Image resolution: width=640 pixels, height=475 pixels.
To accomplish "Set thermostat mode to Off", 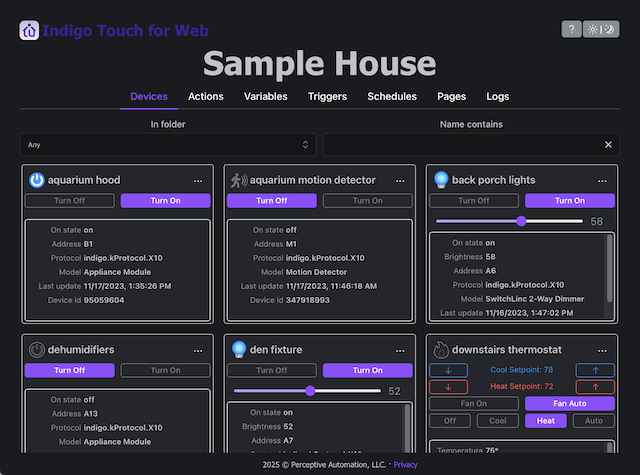I will point(450,421).
